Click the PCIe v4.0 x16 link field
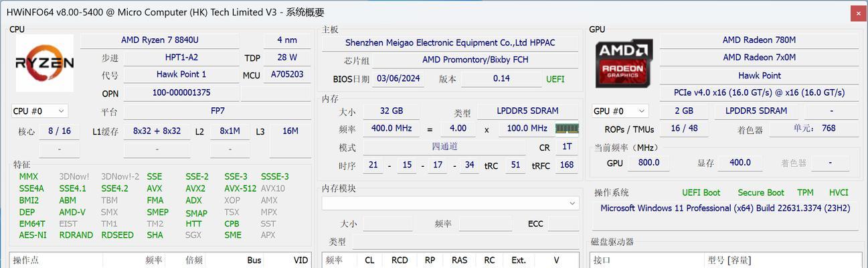 tap(759, 92)
